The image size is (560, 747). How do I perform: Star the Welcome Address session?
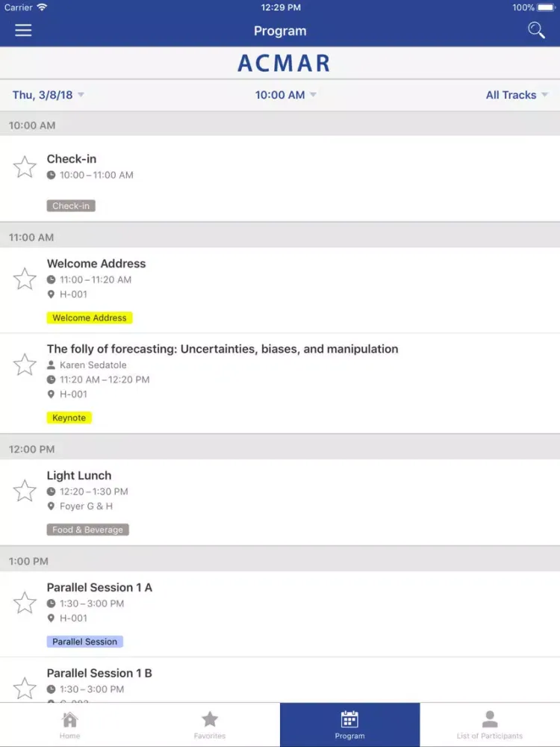pyautogui.click(x=25, y=279)
